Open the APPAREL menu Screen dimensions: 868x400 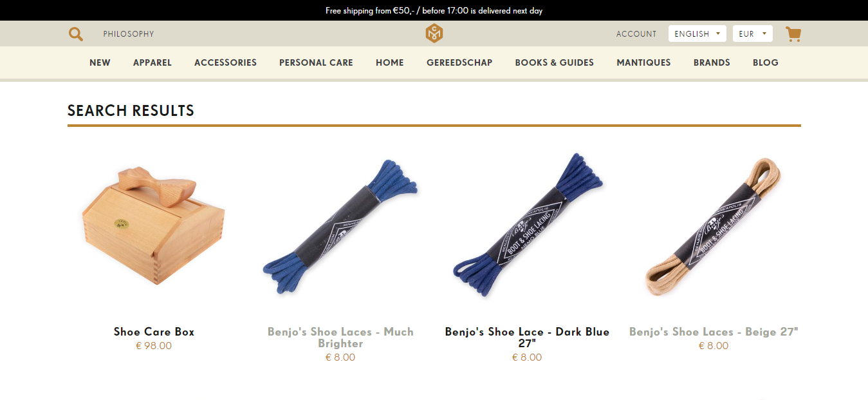(152, 62)
